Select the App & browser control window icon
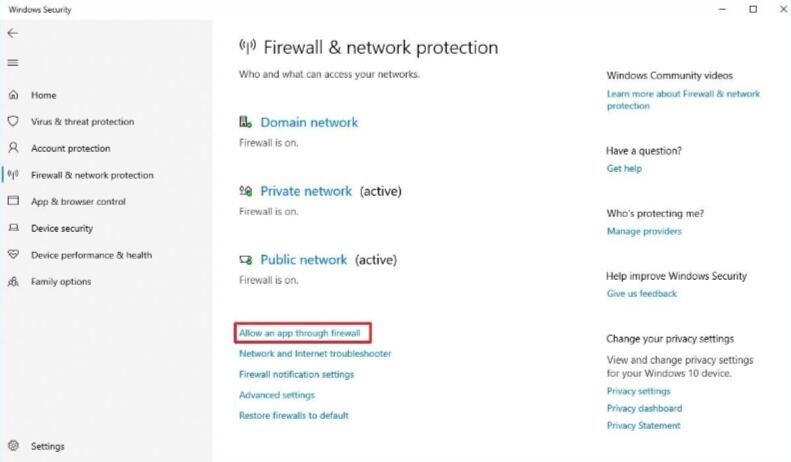The height and width of the screenshot is (462, 791). click(x=14, y=201)
